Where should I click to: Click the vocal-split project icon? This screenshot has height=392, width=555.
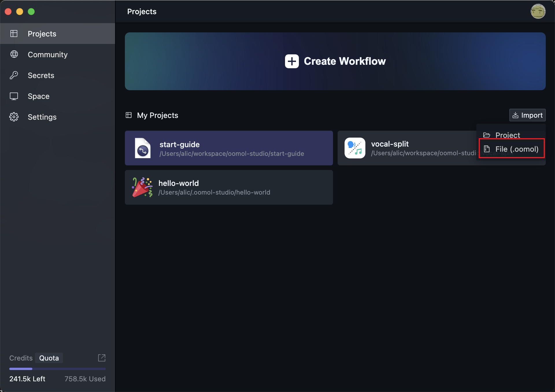(355, 148)
